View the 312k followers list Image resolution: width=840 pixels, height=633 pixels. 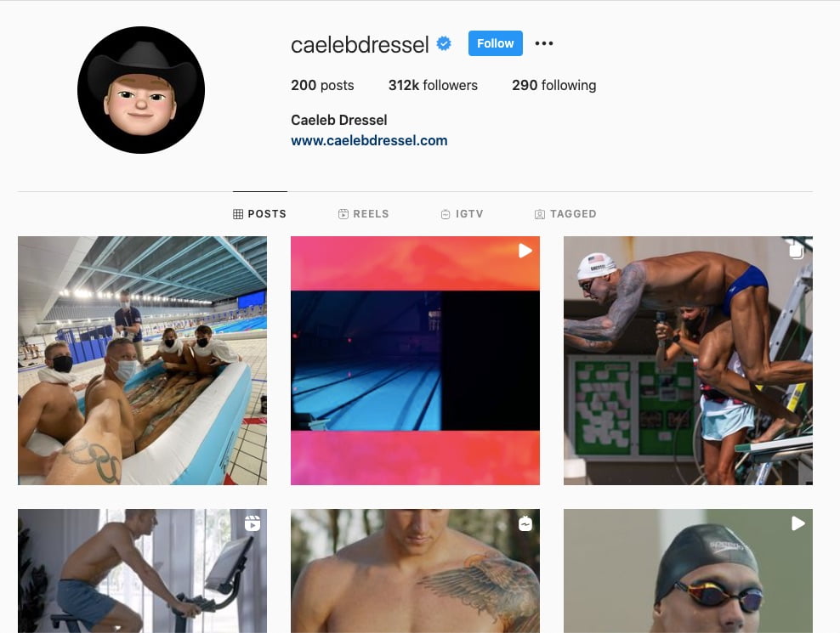(433, 85)
